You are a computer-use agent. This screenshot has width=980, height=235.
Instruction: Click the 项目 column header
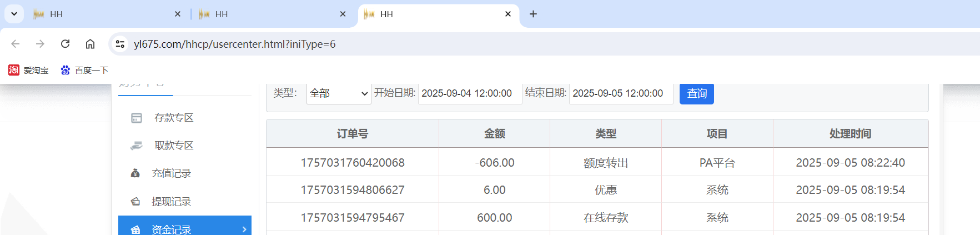coord(717,134)
